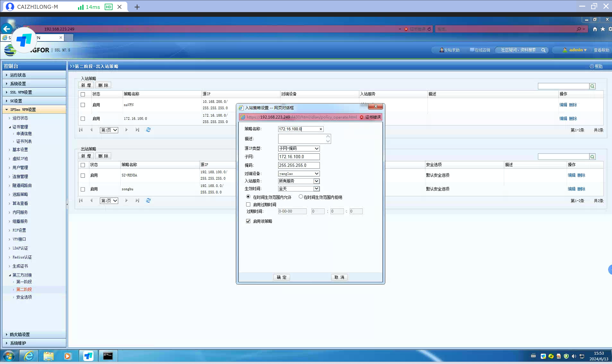Open the peer device yanglao dropdown
The image size is (612, 364).
[x=299, y=173]
